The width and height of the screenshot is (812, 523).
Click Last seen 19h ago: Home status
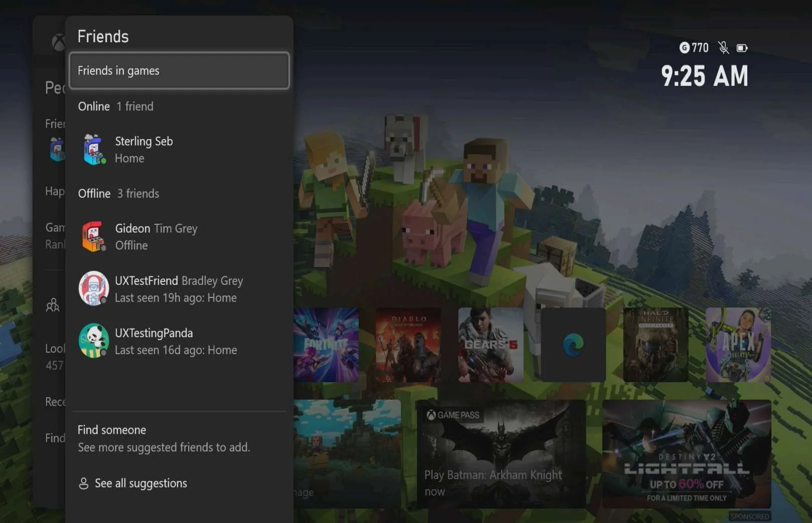[x=176, y=298]
